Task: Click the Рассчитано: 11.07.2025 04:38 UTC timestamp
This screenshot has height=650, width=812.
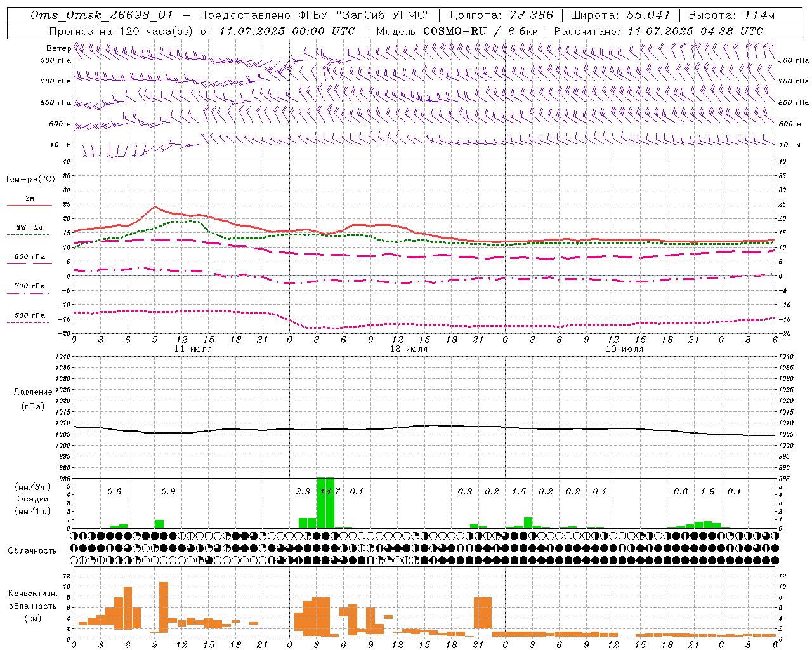Action: point(658,31)
